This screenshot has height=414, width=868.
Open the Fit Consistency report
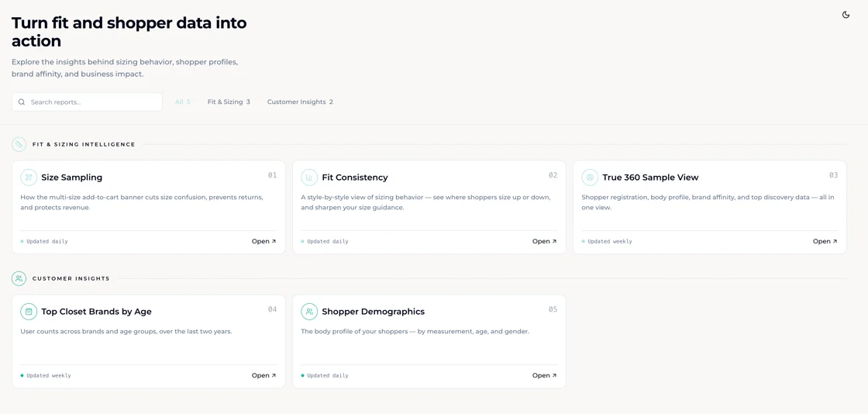pyautogui.click(x=545, y=241)
